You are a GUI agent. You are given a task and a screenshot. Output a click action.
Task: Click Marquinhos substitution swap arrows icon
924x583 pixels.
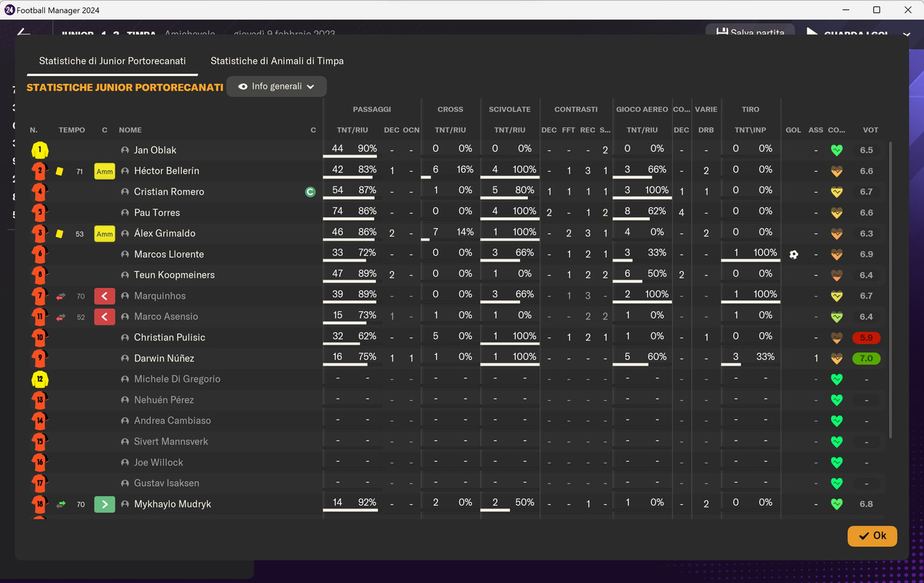61,297
